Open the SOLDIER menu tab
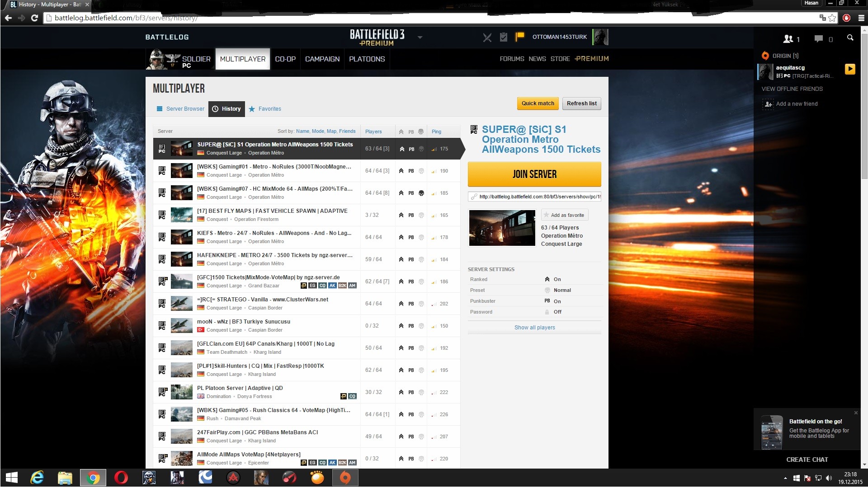Viewport: 868px width, 488px height. [179, 59]
